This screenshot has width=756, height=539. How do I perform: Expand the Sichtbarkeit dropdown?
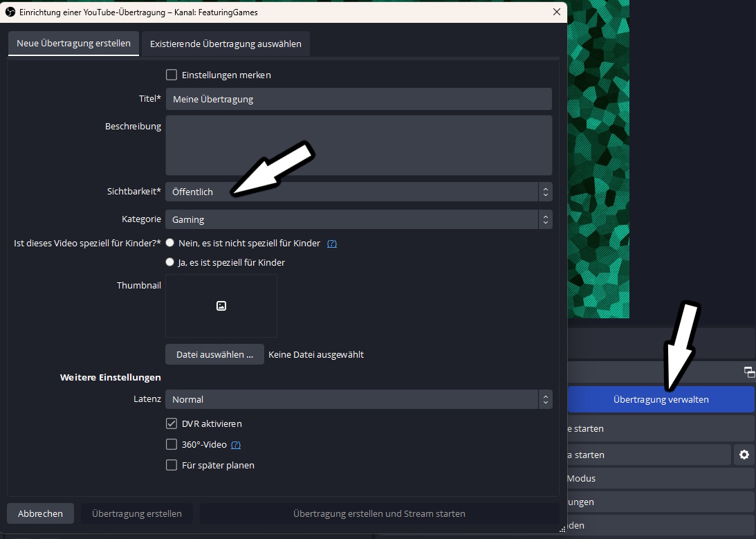[358, 192]
